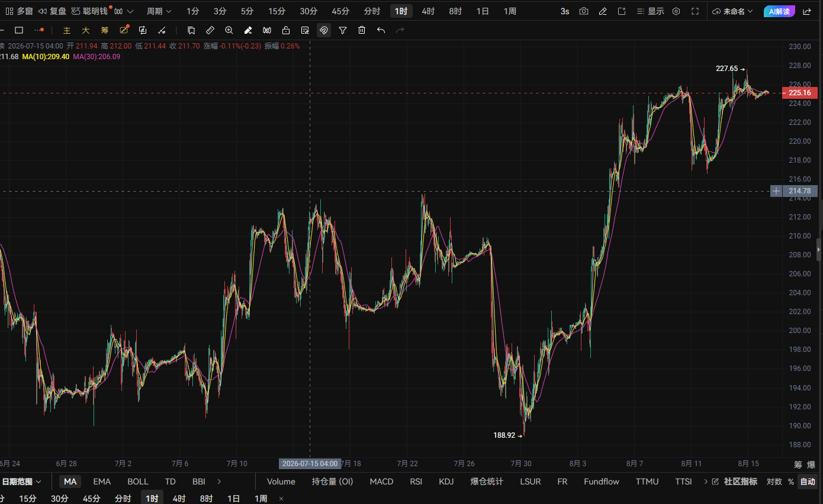Open the 显示 display options
Image resolution: width=823 pixels, height=504 pixels.
pos(650,11)
